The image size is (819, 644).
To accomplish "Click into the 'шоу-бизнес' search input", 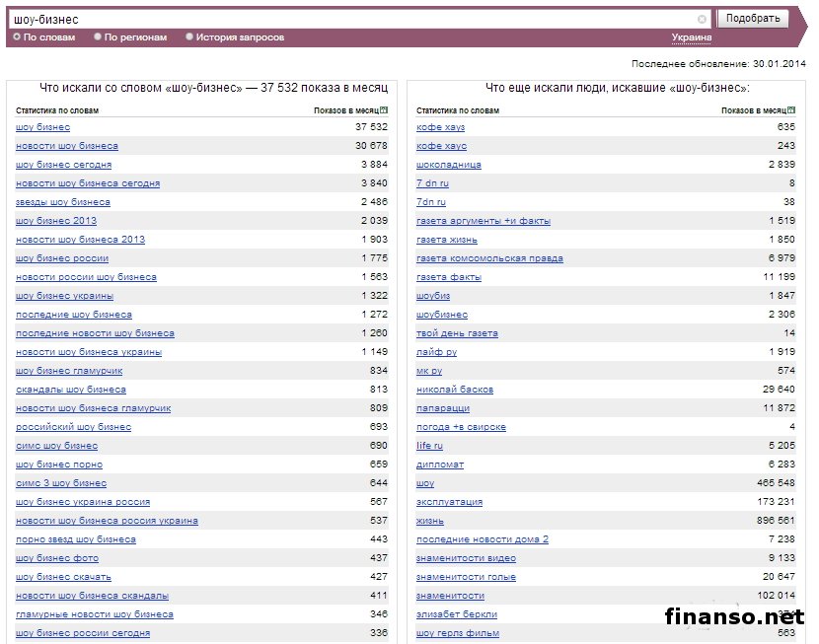I will pos(345,19).
